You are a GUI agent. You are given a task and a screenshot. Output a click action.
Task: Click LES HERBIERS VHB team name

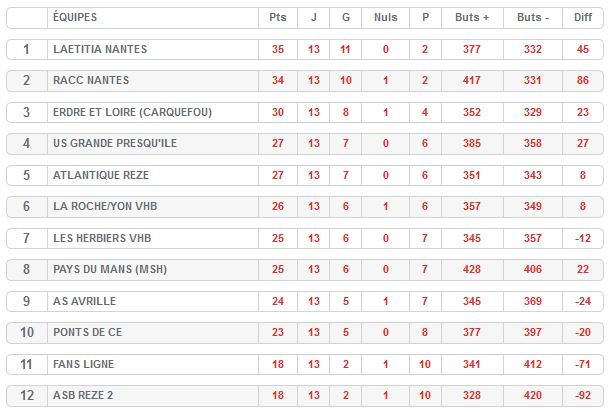click(x=104, y=238)
